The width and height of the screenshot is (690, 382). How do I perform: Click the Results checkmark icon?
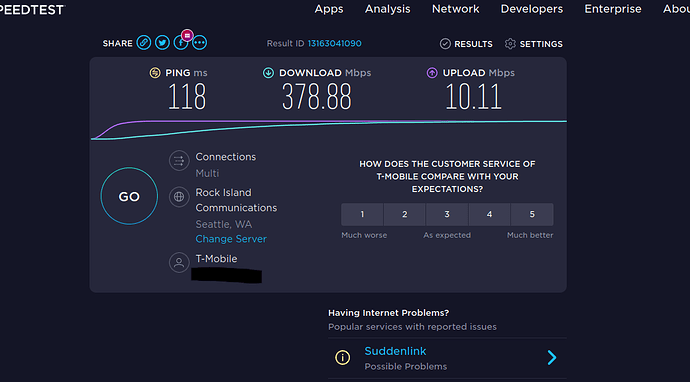click(x=445, y=44)
